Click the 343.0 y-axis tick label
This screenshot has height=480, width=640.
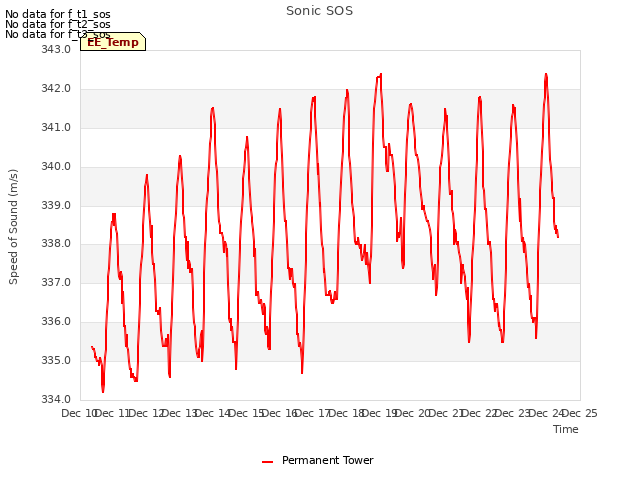[x=56, y=49]
